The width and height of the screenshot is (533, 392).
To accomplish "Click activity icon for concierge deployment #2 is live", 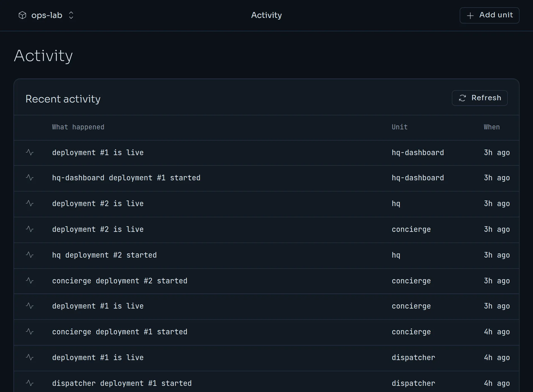I will pyautogui.click(x=30, y=229).
